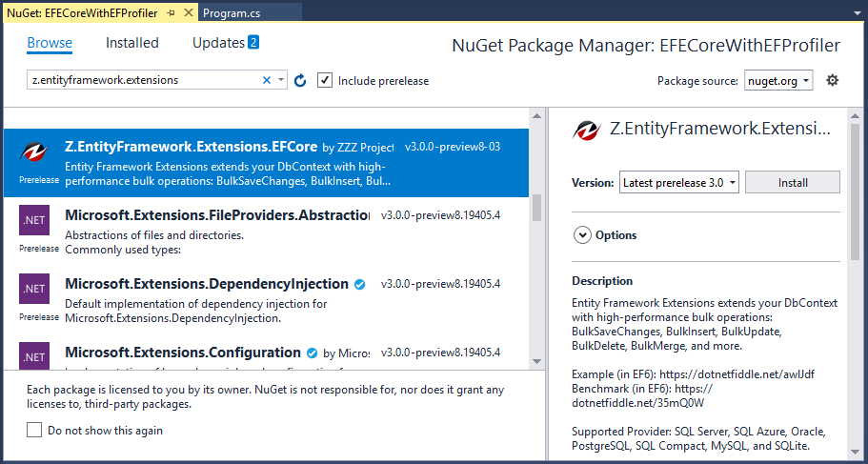Click the package list scrollbar thumb
This screenshot has width=868, height=464.
pyautogui.click(x=536, y=208)
